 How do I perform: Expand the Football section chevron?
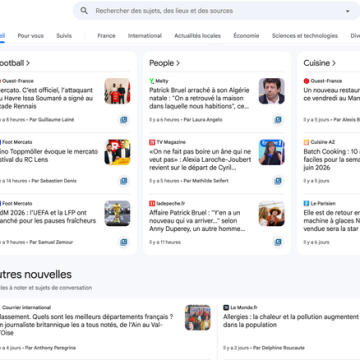pos(28,63)
